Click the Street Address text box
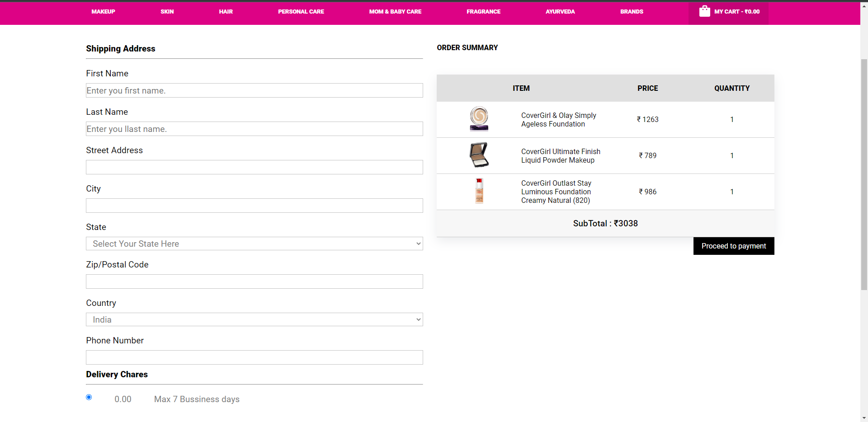This screenshot has width=868, height=422. [x=254, y=167]
